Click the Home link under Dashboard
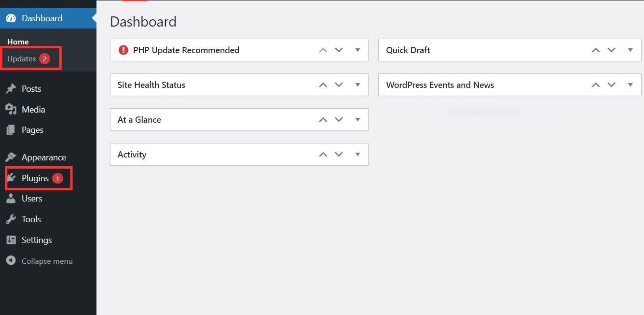This screenshot has height=315, width=644. point(18,42)
